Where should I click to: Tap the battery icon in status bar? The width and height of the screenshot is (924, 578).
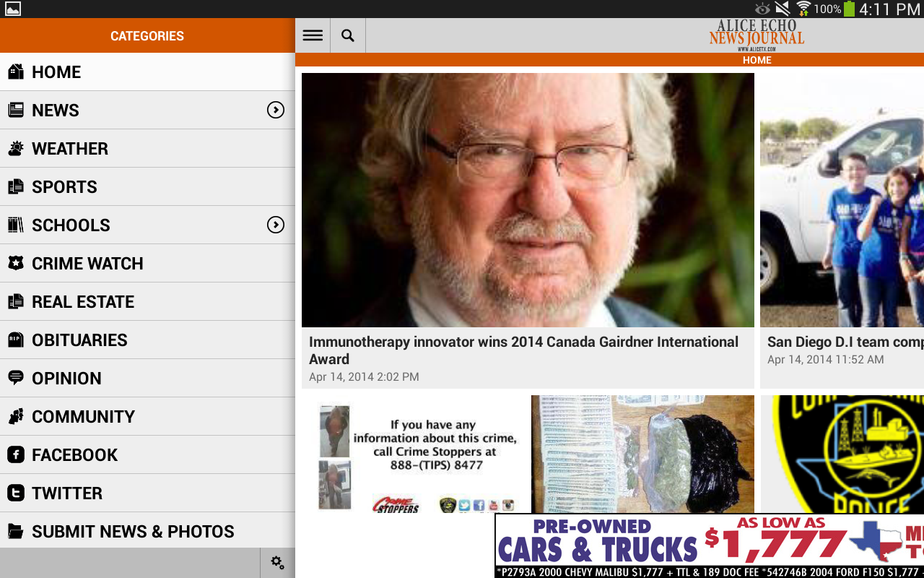click(x=849, y=9)
